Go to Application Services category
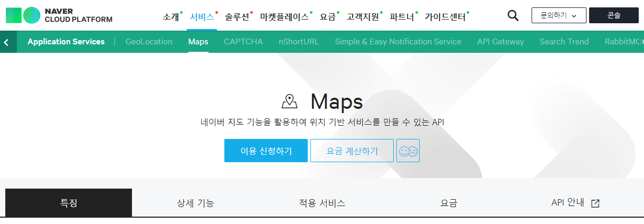 pos(66,42)
